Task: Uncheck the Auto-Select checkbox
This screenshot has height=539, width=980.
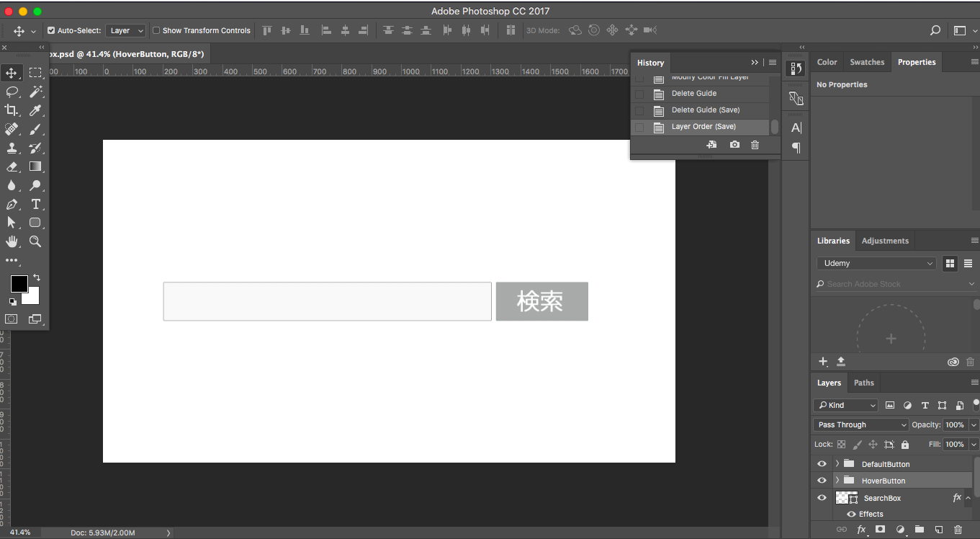Action: pyautogui.click(x=51, y=30)
